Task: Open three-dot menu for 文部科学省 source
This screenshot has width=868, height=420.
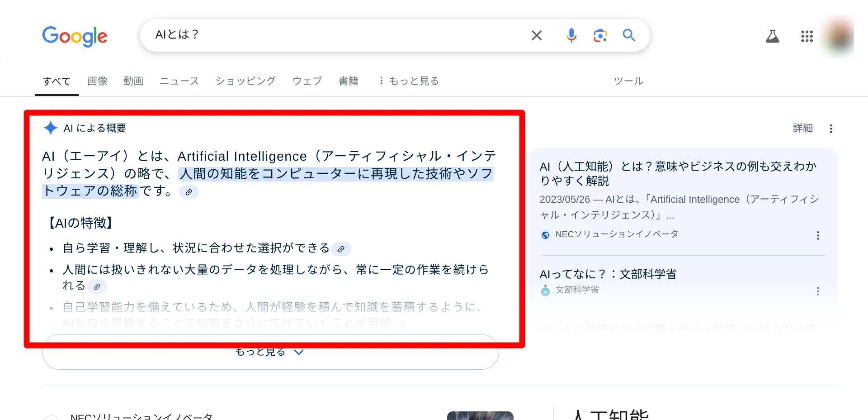Action: coord(817,291)
